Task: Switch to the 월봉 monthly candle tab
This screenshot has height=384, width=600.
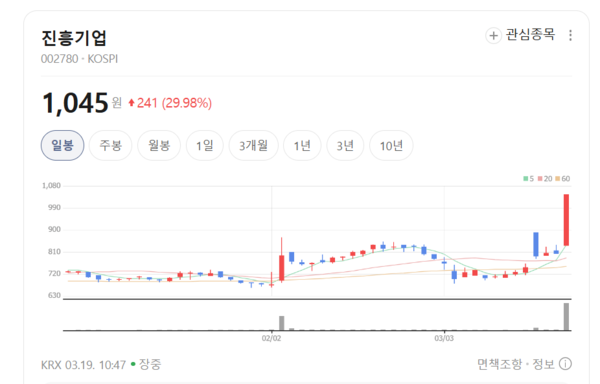Action: [159, 145]
